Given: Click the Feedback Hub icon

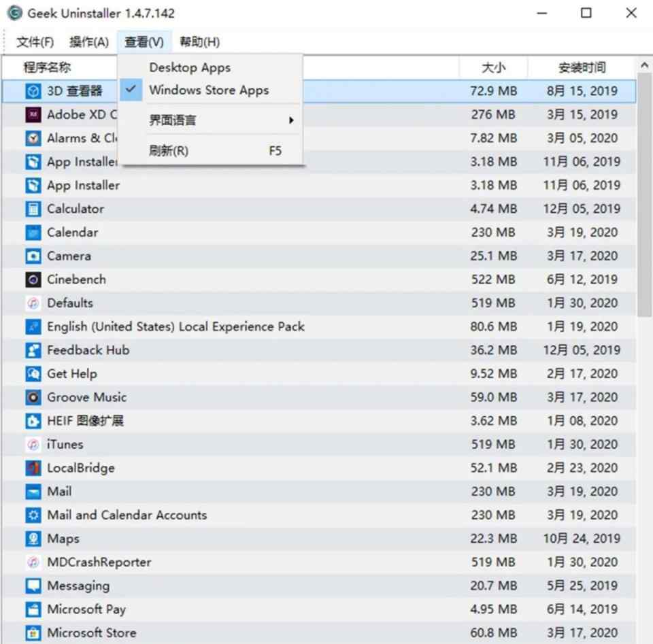Looking at the screenshot, I should [33, 350].
